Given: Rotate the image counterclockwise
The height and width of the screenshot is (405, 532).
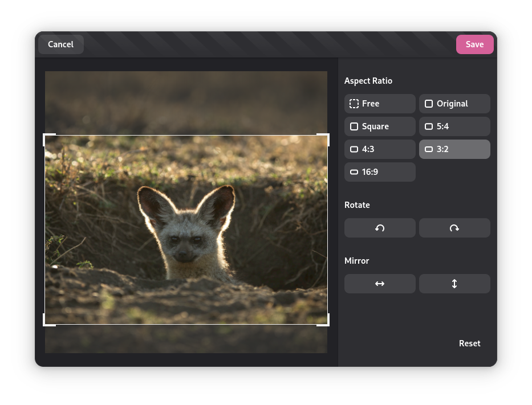Looking at the screenshot, I should 380,227.
